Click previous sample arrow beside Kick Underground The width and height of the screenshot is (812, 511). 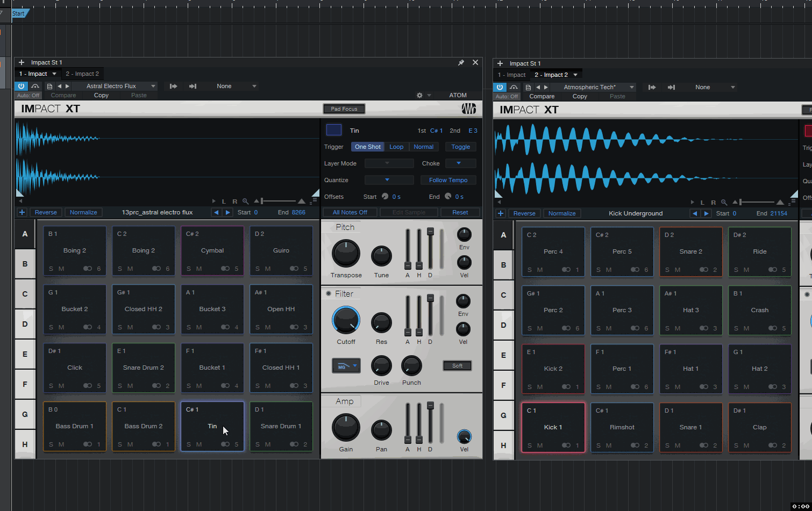click(695, 213)
